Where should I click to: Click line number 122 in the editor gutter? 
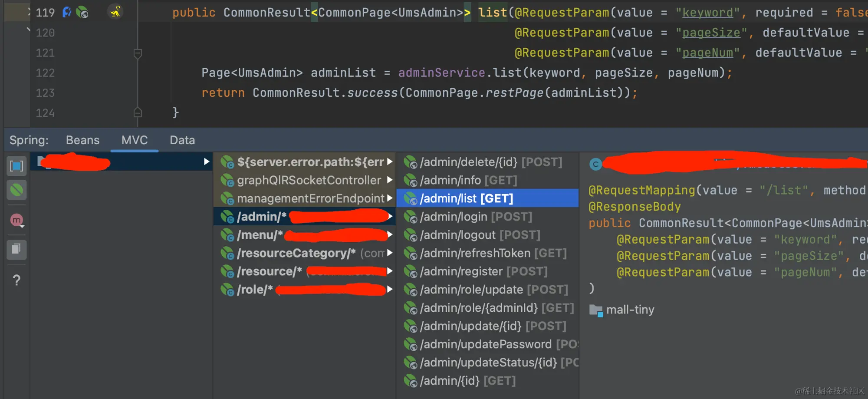coord(45,73)
